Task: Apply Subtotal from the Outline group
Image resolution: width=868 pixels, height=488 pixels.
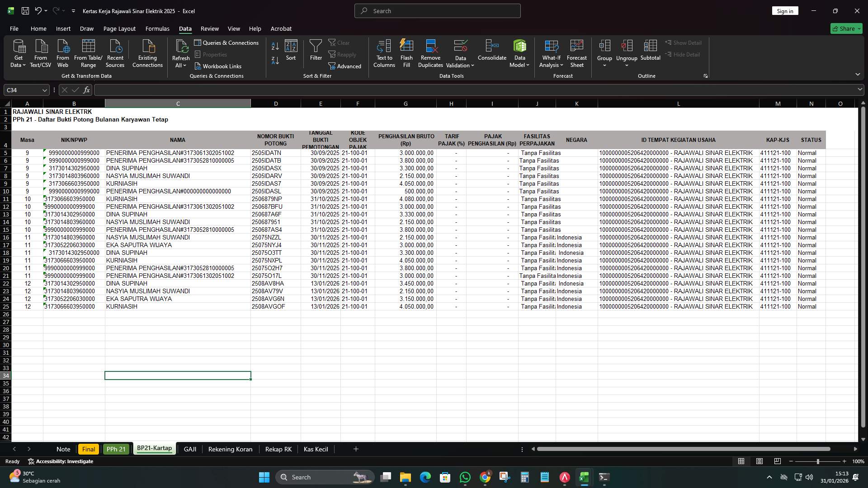Action: pyautogui.click(x=651, y=52)
